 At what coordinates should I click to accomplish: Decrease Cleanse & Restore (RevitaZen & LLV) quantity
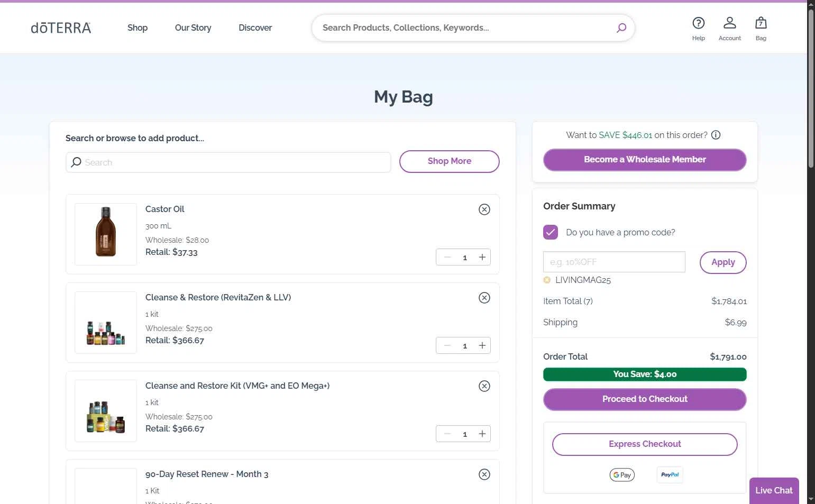tap(447, 345)
